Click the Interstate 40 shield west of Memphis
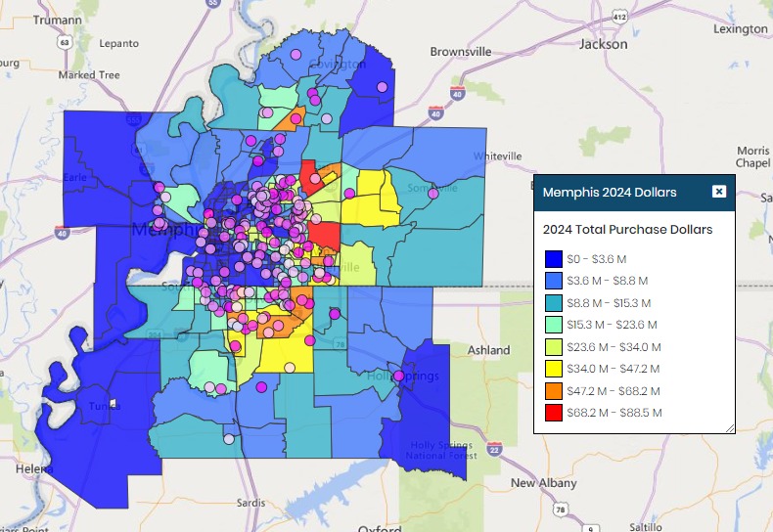This screenshot has width=773, height=532. coord(62,232)
